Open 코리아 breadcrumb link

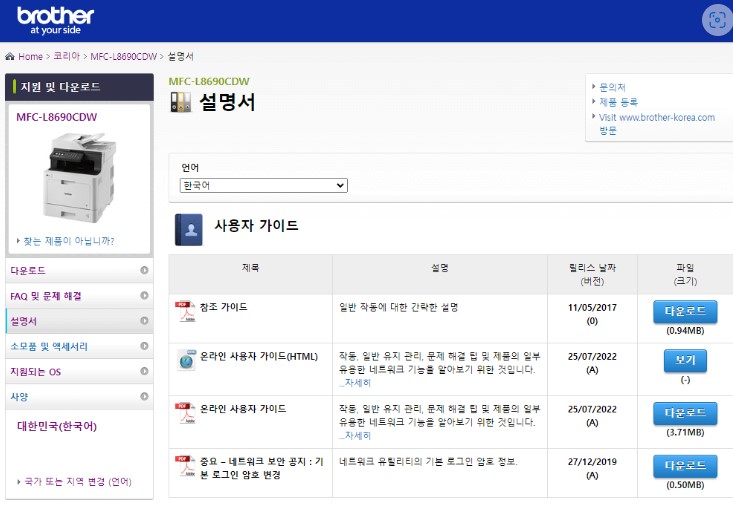(x=66, y=56)
